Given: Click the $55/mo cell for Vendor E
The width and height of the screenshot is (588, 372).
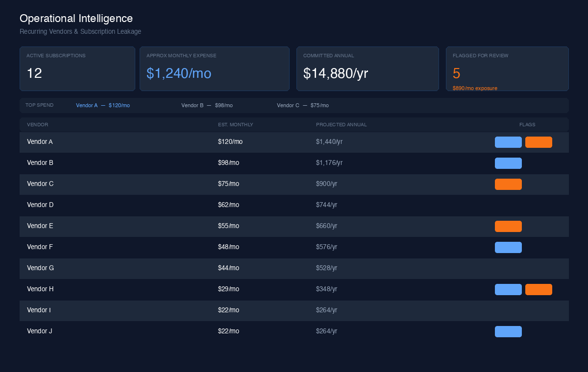Looking at the screenshot, I should pos(229,226).
